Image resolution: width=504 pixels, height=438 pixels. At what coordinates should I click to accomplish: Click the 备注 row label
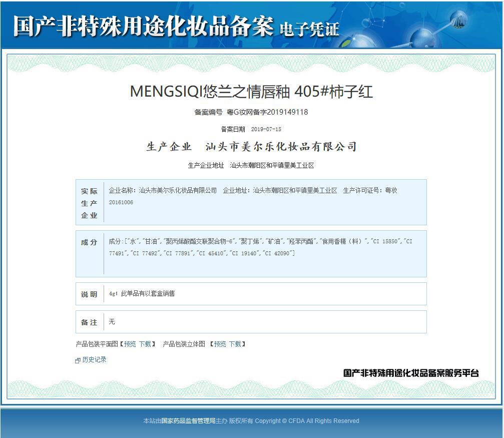point(89,322)
